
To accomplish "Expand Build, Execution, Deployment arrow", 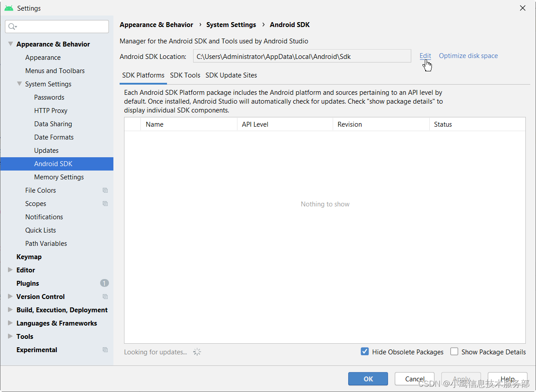I will 10,310.
